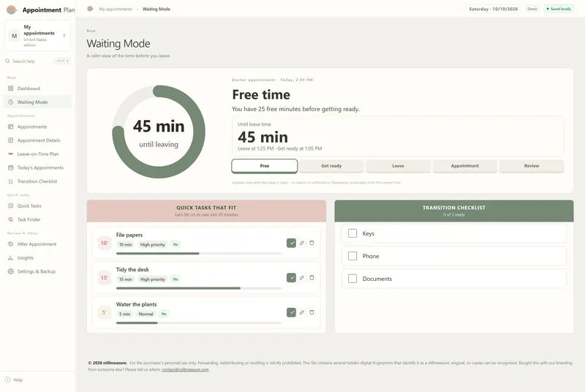Open the Transition Checklist sidebar item
This screenshot has height=392, width=585.
pos(37,181)
